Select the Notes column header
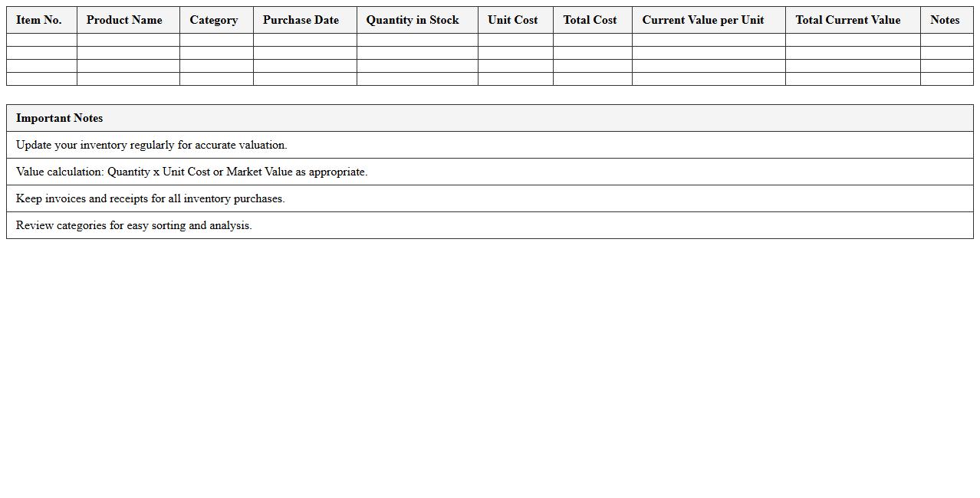980x498 pixels. point(945,20)
